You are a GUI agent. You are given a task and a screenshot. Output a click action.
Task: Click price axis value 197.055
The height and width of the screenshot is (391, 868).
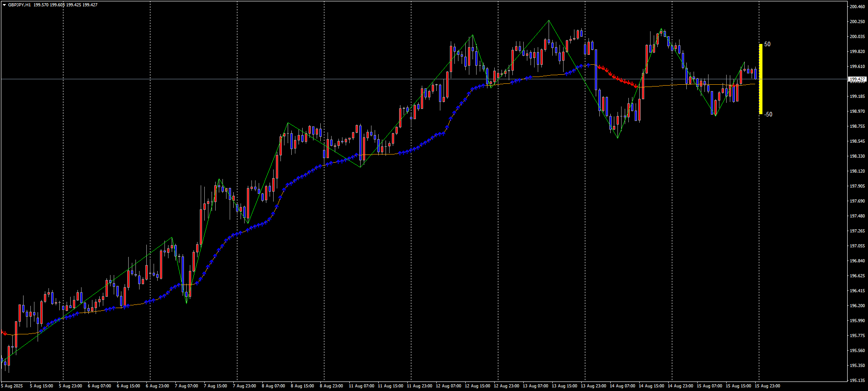coord(857,246)
